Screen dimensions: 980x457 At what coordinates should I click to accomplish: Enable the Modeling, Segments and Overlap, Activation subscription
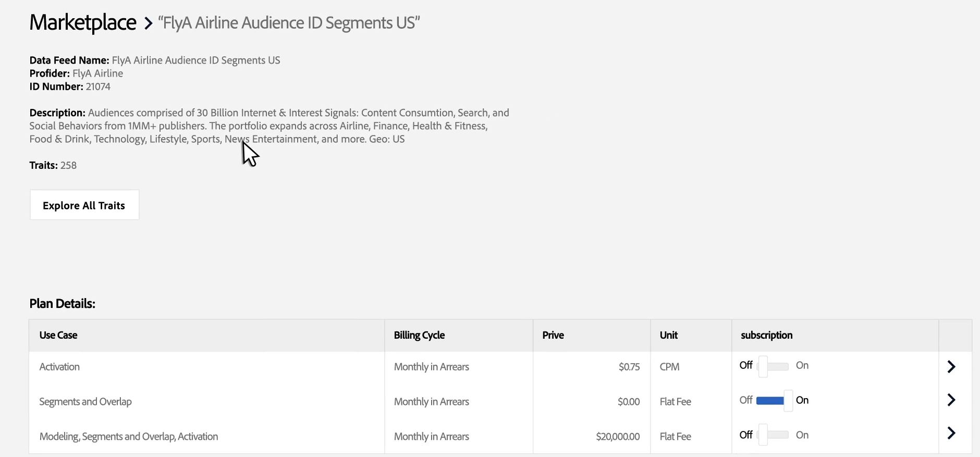coord(773,435)
